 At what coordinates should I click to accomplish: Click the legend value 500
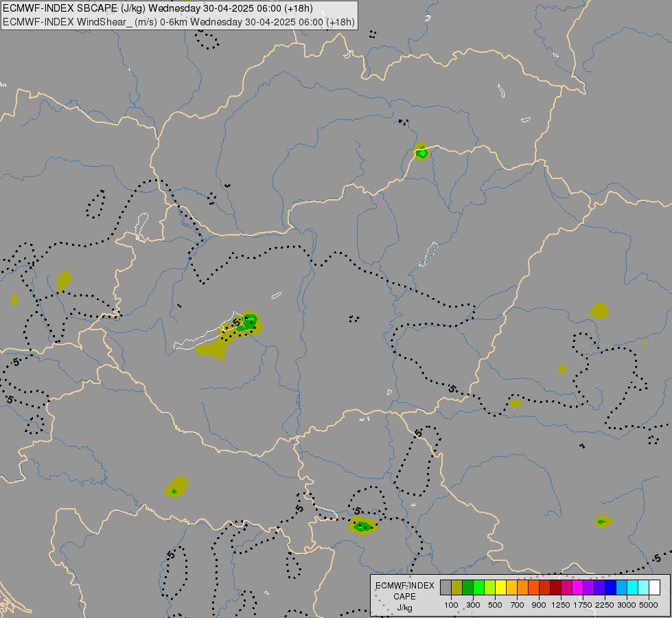[495, 605]
